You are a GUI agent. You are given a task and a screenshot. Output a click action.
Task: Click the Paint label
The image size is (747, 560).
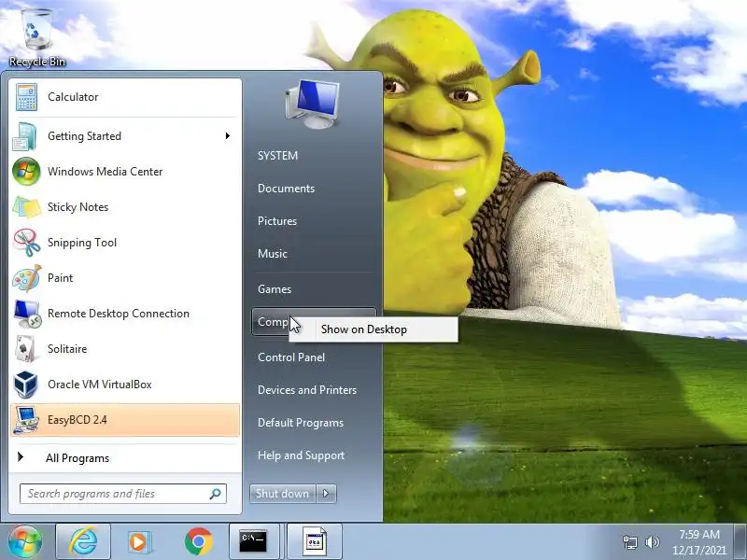point(60,278)
